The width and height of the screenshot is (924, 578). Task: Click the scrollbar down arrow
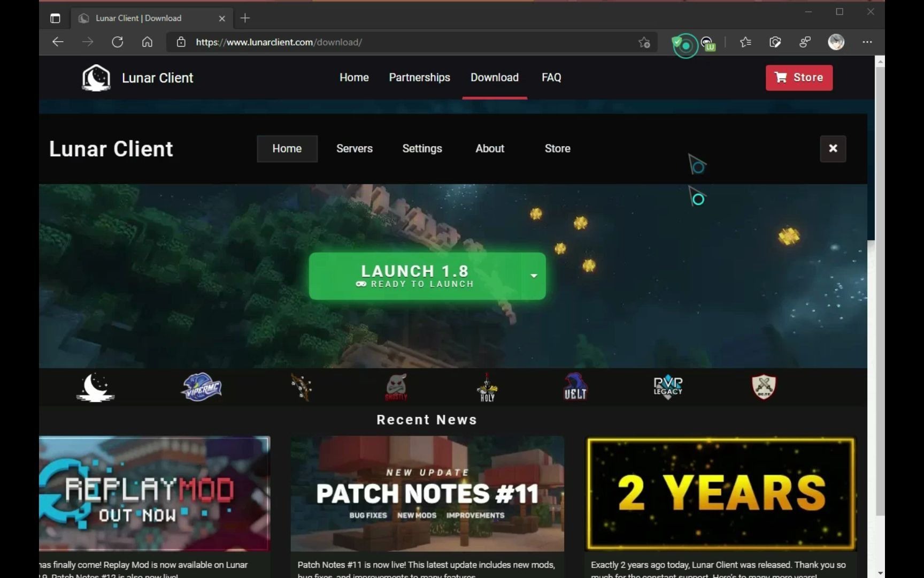click(880, 573)
